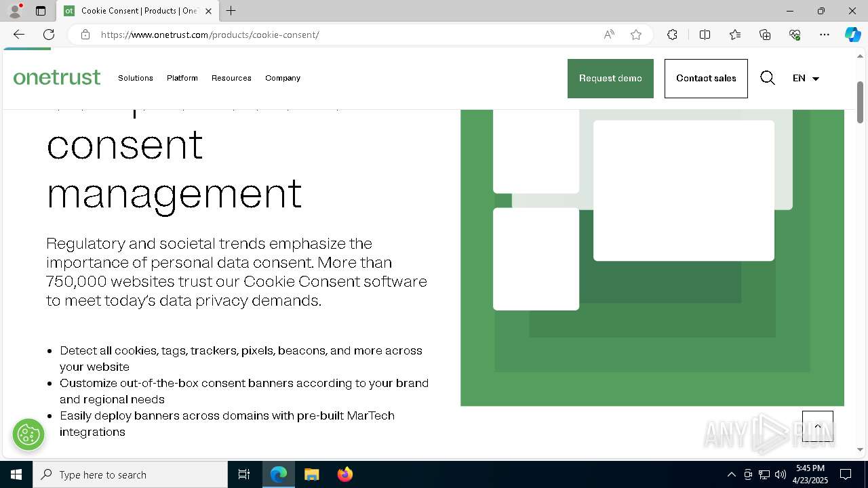Open Windows Start menu
The height and width of the screenshot is (488, 868).
tap(16, 474)
